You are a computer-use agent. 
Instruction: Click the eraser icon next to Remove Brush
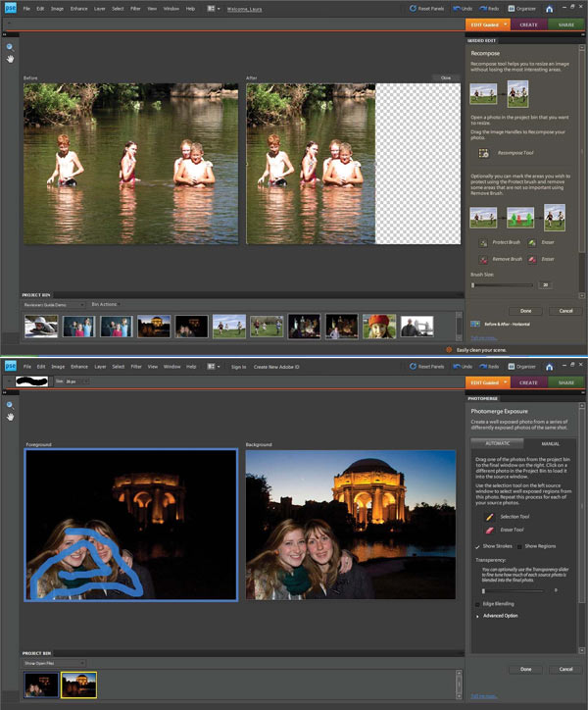tap(531, 260)
